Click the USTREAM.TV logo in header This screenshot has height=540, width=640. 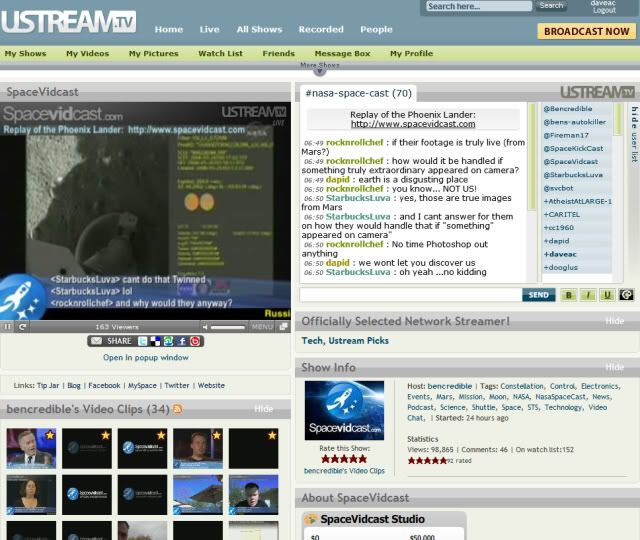point(69,22)
